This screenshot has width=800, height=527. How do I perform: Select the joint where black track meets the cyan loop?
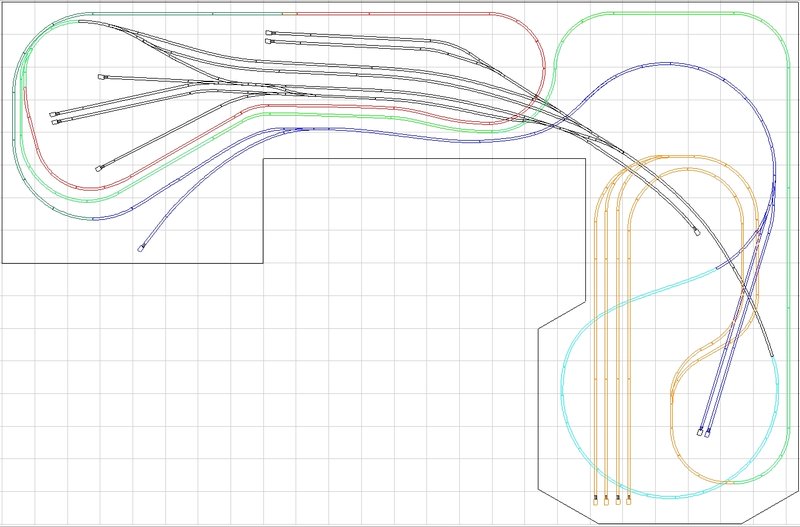point(772,356)
